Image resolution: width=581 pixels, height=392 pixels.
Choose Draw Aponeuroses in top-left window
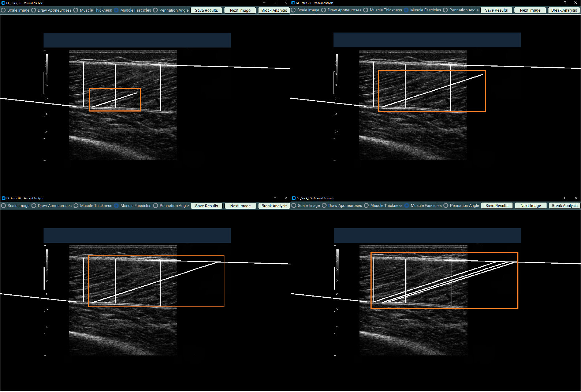[34, 10]
